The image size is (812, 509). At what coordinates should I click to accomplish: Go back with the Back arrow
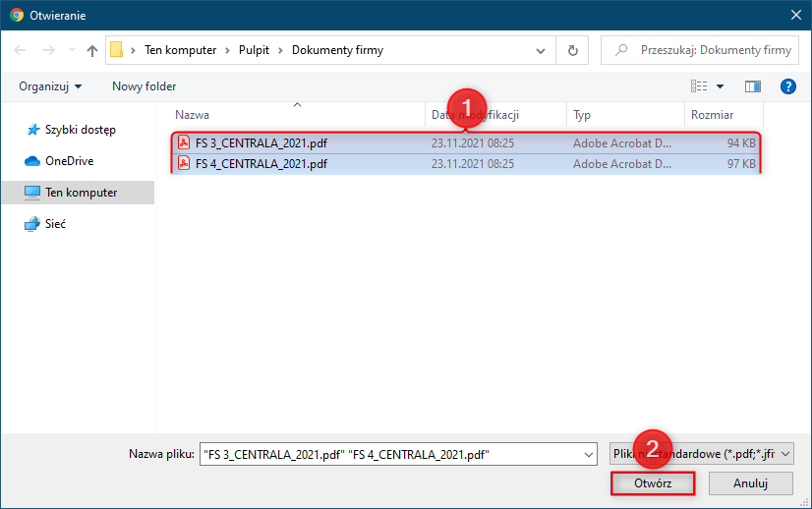tap(20, 50)
